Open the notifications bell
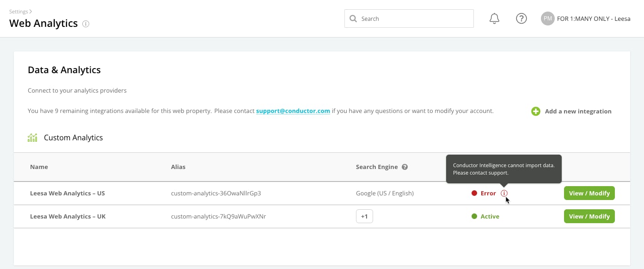The width and height of the screenshot is (644, 269). (494, 19)
